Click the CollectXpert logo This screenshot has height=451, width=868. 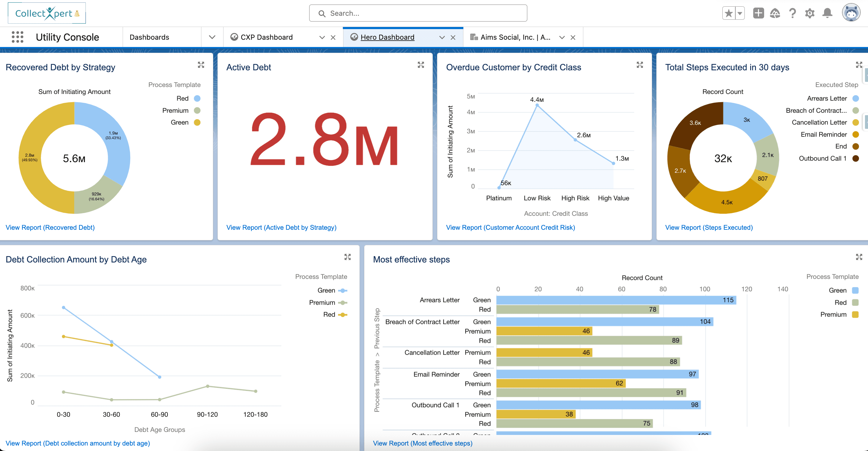click(47, 13)
